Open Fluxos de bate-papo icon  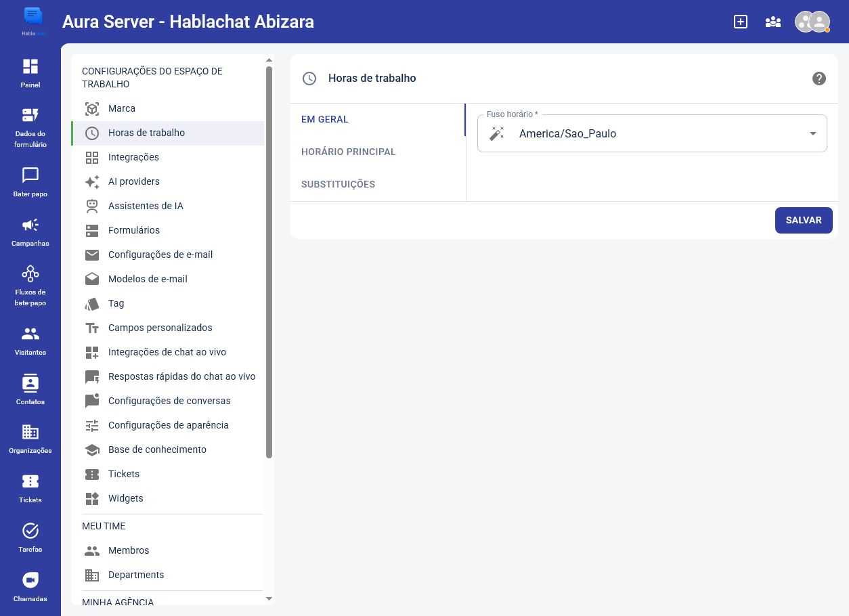pyautogui.click(x=30, y=273)
